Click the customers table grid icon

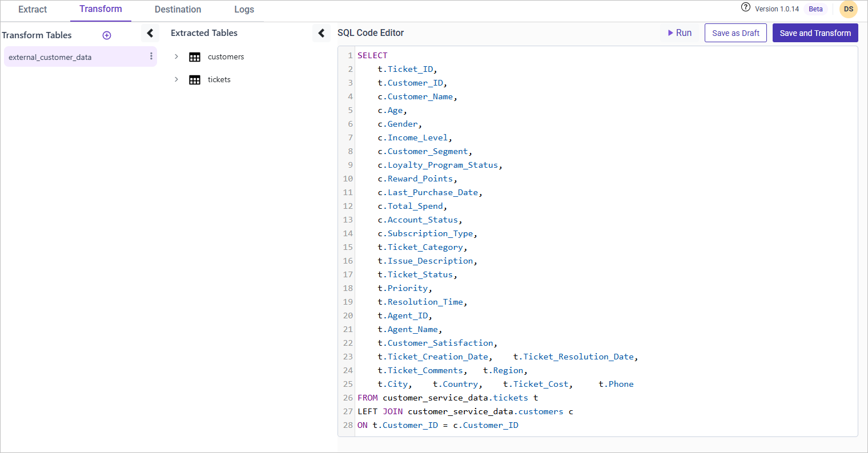click(195, 57)
